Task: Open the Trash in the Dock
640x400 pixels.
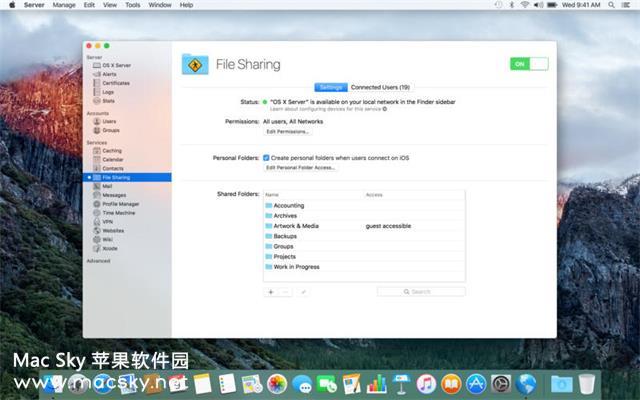Action: coord(587,384)
